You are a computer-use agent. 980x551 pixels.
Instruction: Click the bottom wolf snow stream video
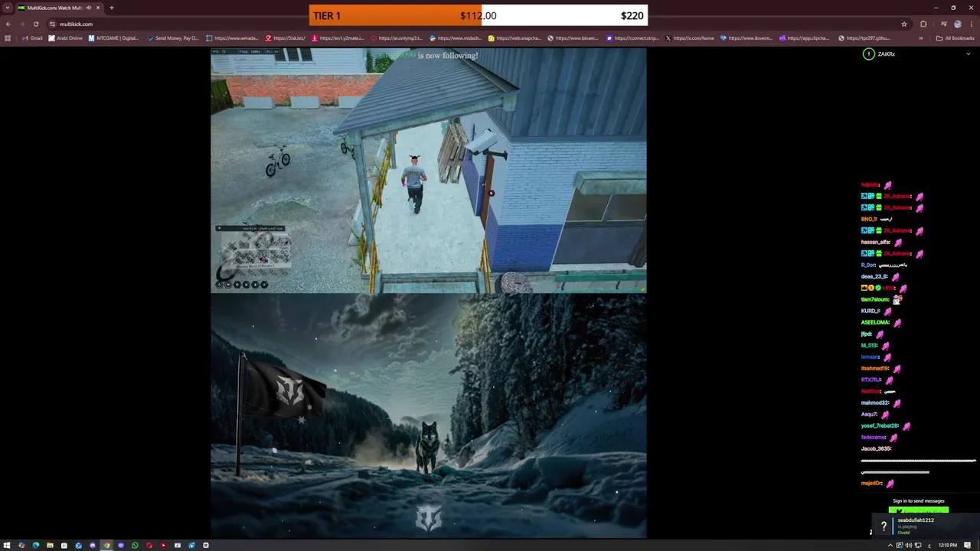[x=429, y=416]
